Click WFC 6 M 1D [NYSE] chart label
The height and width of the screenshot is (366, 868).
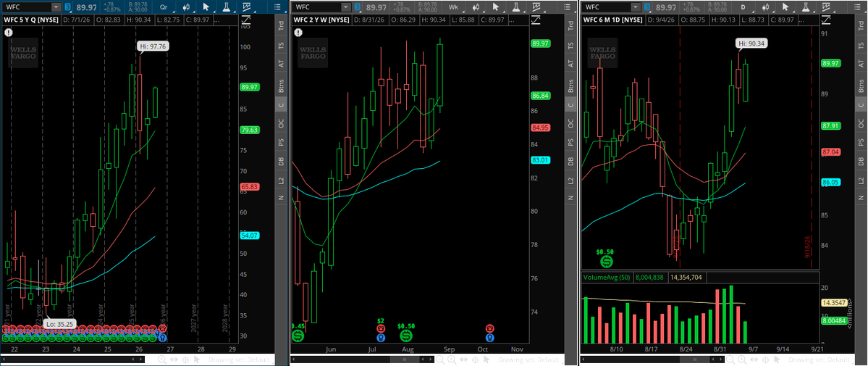coord(613,20)
